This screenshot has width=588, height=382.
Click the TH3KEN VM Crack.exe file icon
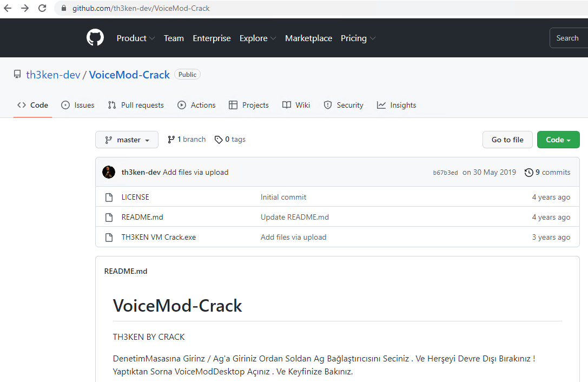pyautogui.click(x=109, y=237)
